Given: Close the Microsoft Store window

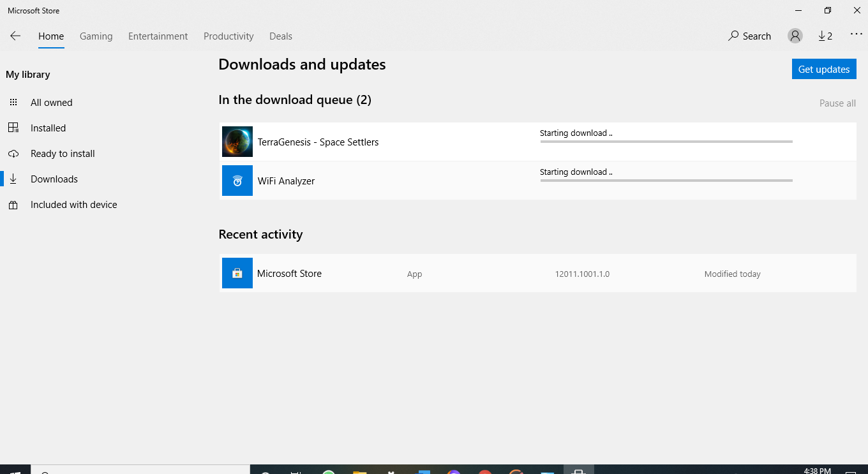Looking at the screenshot, I should pyautogui.click(x=857, y=10).
